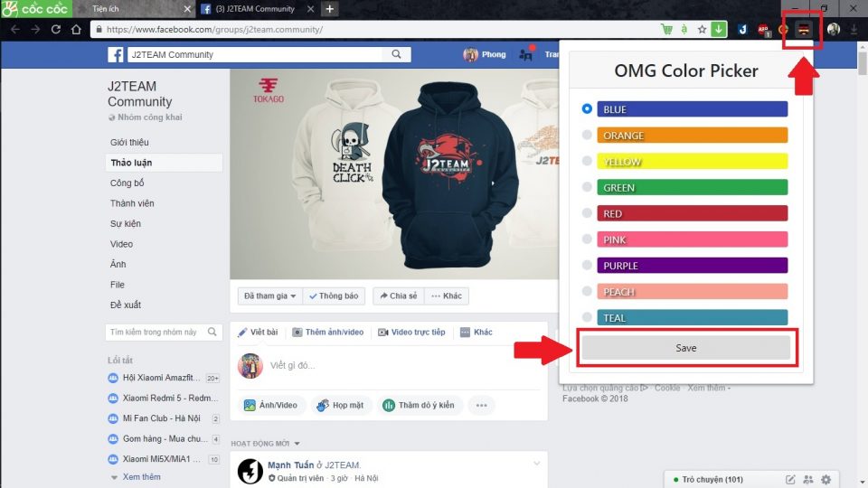The image size is (868, 488).
Task: Click the Facebook search field J2TEAM Community
Action: [x=255, y=54]
